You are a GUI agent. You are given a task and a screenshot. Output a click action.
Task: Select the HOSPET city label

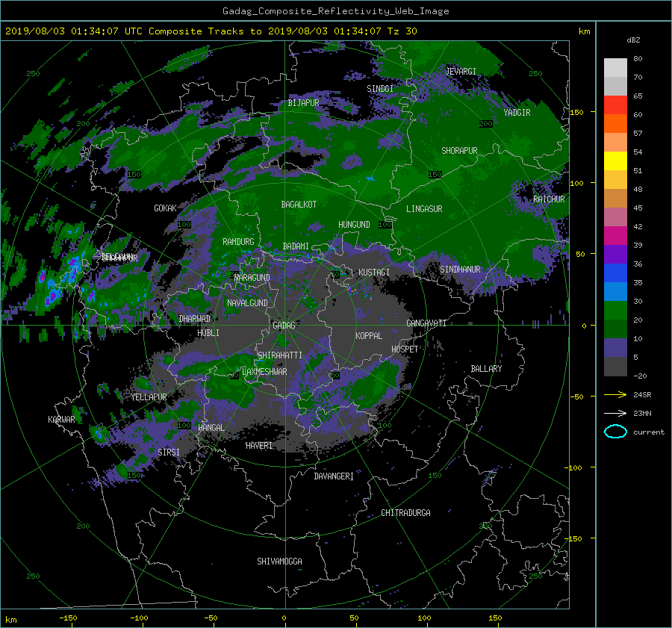click(x=405, y=349)
